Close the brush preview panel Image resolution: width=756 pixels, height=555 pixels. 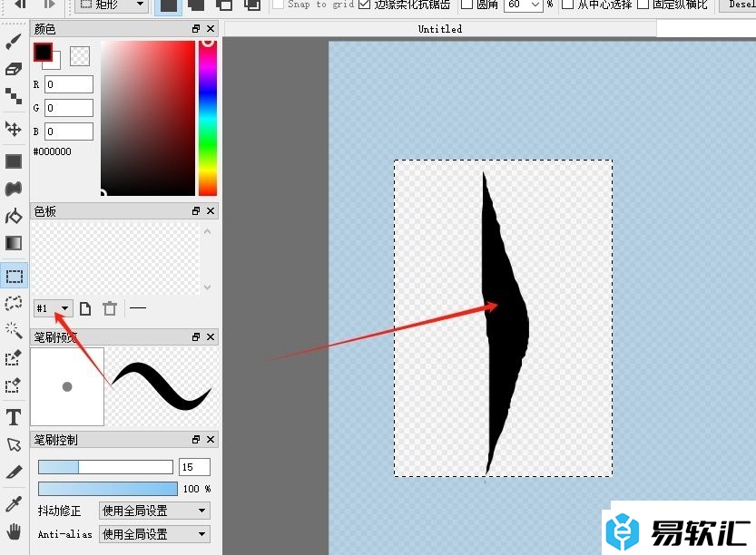211,336
